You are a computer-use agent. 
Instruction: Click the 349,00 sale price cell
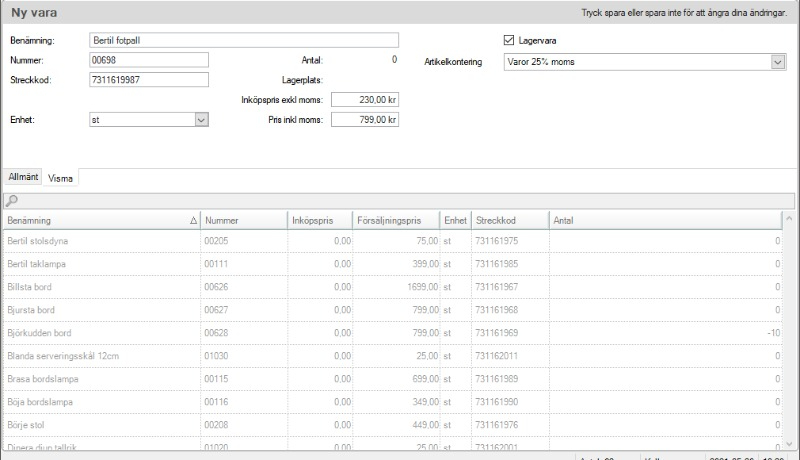tap(426, 401)
